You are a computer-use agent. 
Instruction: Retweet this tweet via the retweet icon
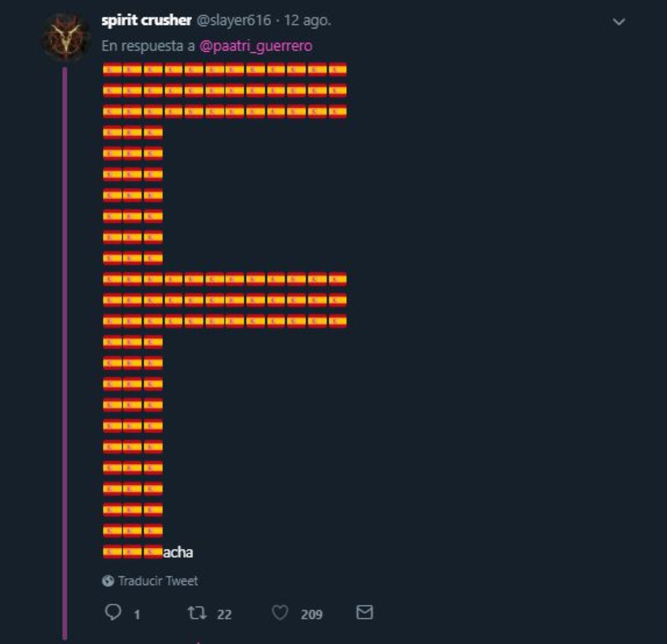197,612
